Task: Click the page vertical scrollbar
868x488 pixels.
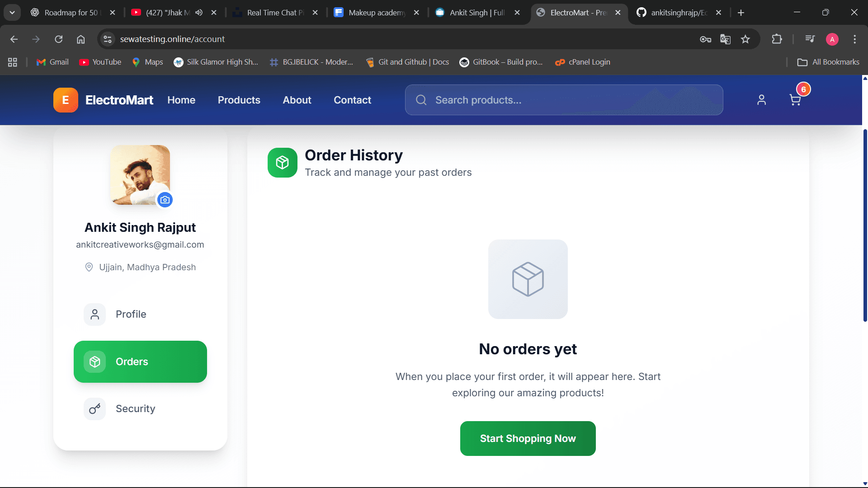Action: click(x=865, y=226)
